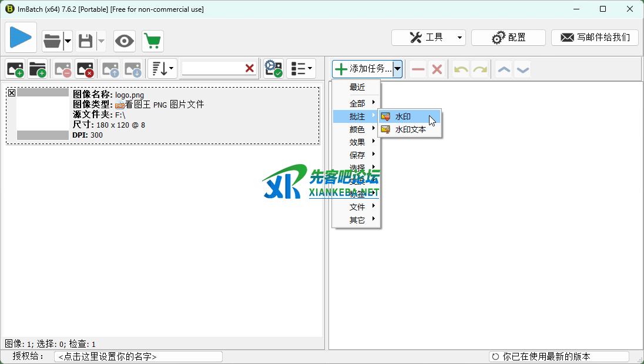Open the sort order dropdown
Image resolution: width=644 pixels, height=364 pixels.
pyautogui.click(x=162, y=69)
